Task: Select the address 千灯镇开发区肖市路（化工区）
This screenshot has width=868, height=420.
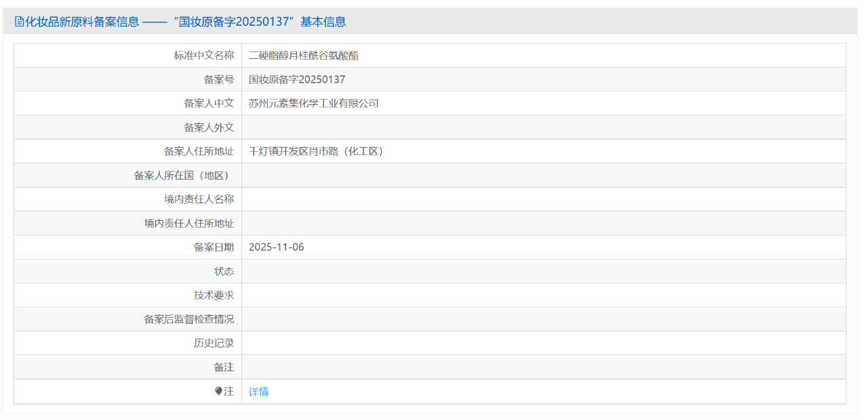Action: click(316, 151)
